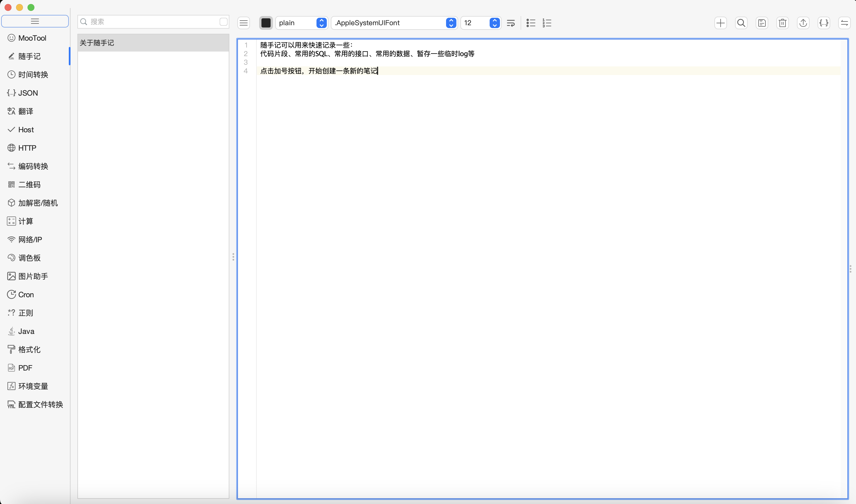Screen dimensions: 856x504
Task: Select the 关于随手记 note
Action: [153, 43]
